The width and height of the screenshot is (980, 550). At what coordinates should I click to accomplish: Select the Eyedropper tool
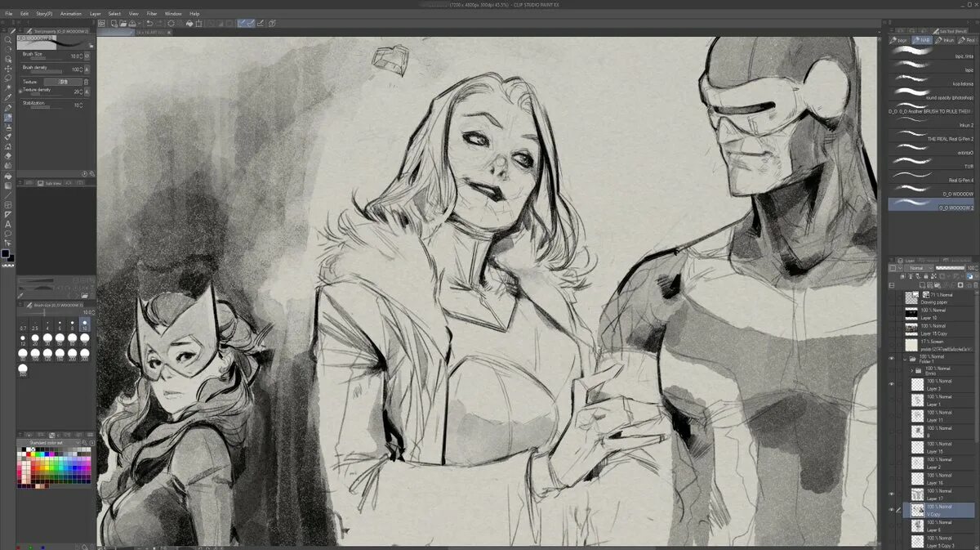point(8,98)
